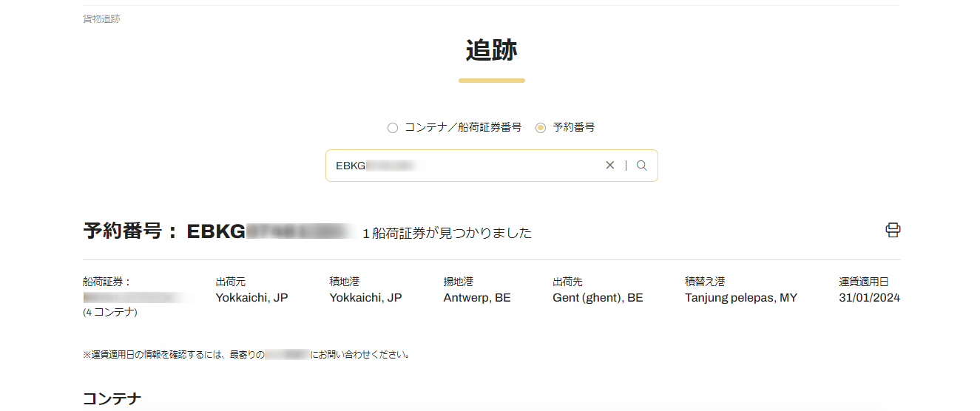
Task: Click 出荷元 value Yokkaichi, JP
Action: 251,298
